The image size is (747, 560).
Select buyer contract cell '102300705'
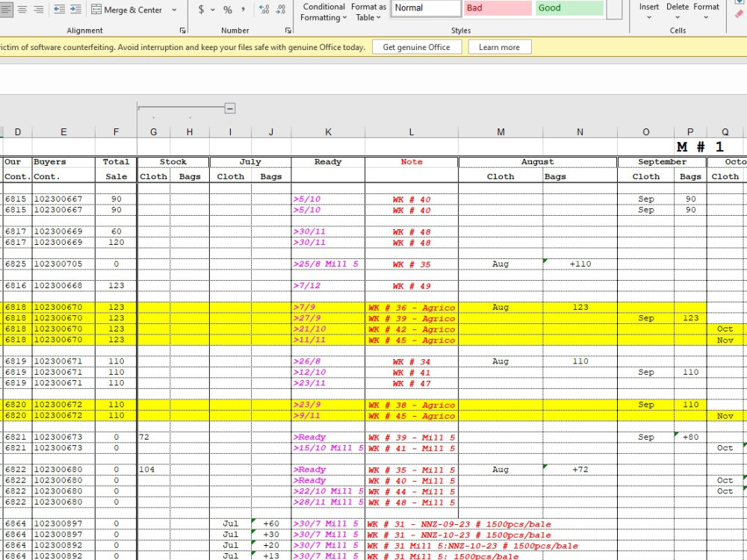[x=63, y=264]
